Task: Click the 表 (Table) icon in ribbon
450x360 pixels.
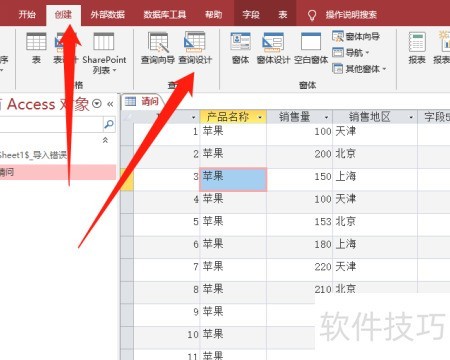Action: [x=36, y=48]
